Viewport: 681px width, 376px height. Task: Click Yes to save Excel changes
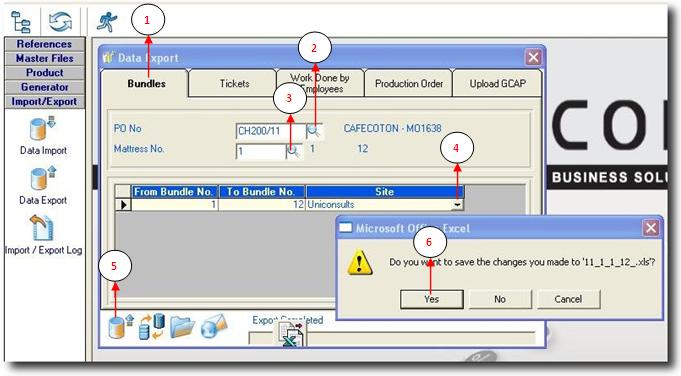point(431,299)
